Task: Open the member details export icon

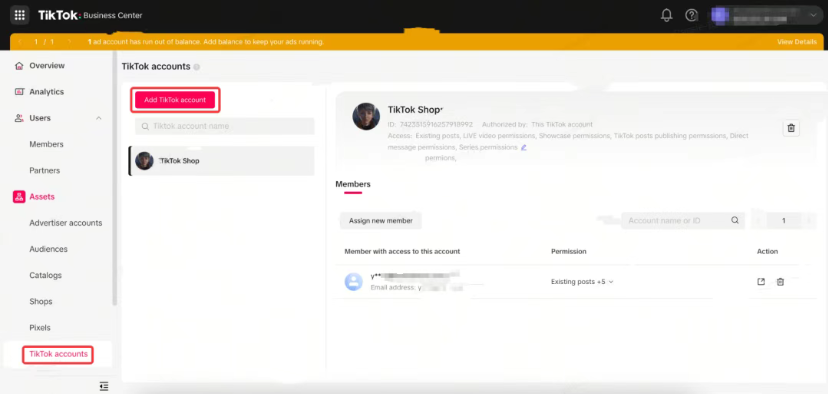Action: click(761, 282)
